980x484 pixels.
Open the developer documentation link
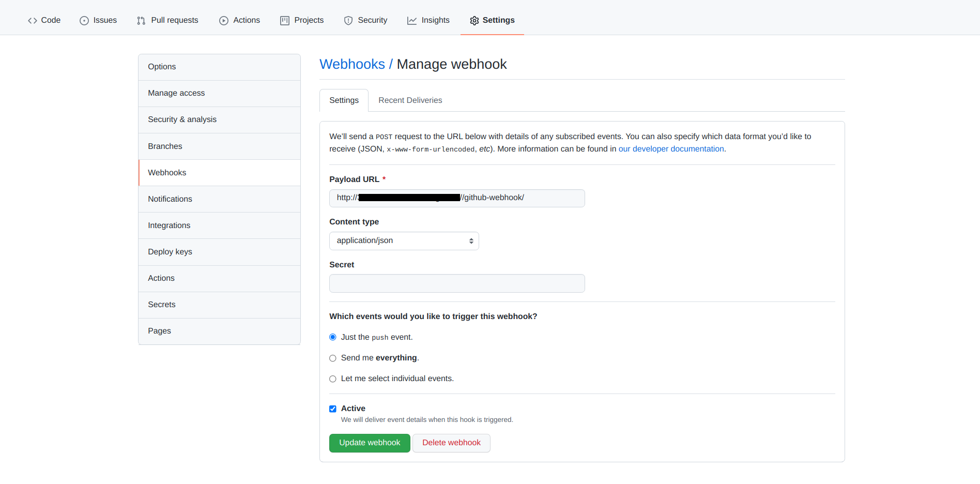tap(671, 149)
